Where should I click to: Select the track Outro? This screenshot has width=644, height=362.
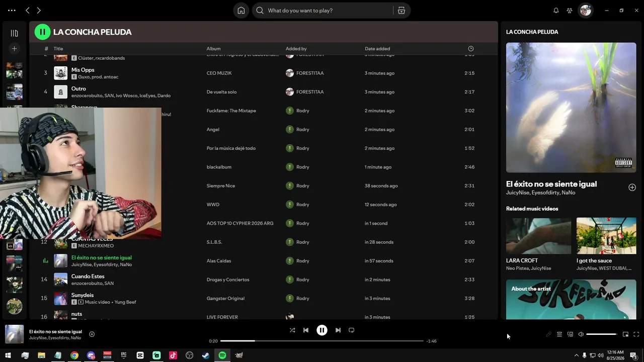coord(78,88)
